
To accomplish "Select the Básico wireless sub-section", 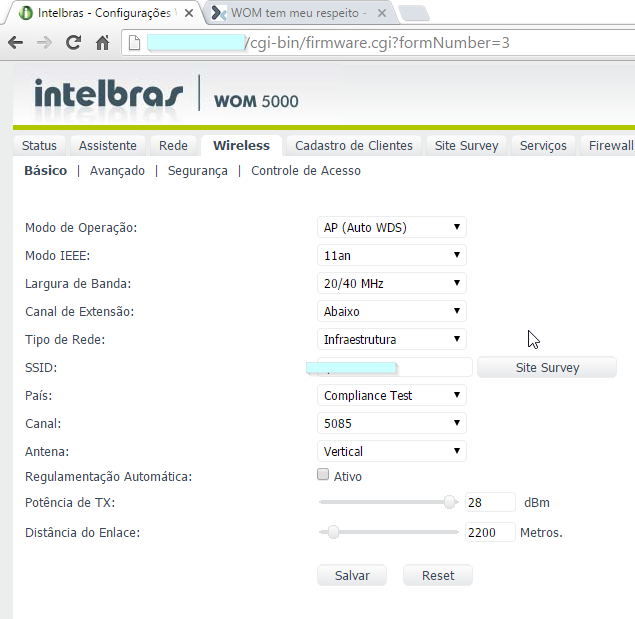I will click(x=46, y=171).
